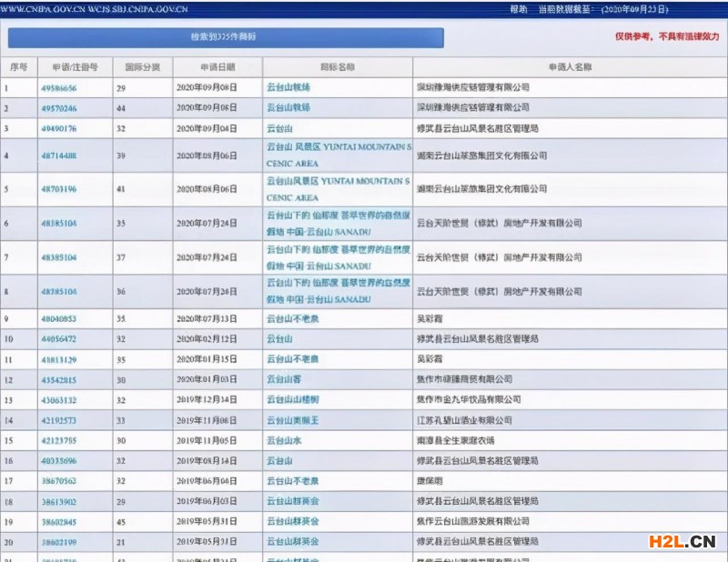Open application number 49586656 in row 1
Image resolution: width=728 pixels, height=562 pixels.
(59, 87)
